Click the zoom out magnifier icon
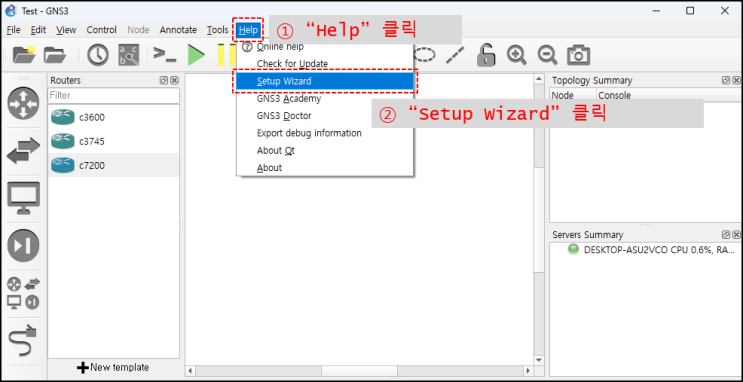Viewport: 743px width, 382px height. (547, 55)
